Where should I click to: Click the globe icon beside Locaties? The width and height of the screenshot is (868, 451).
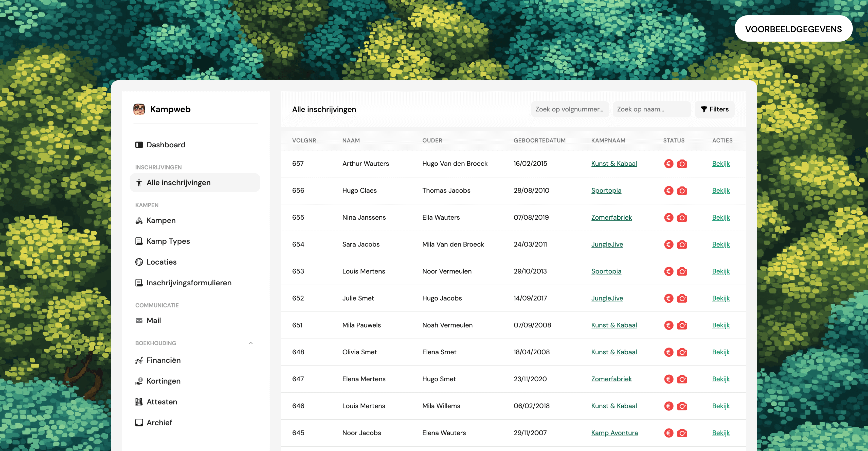[x=139, y=262]
